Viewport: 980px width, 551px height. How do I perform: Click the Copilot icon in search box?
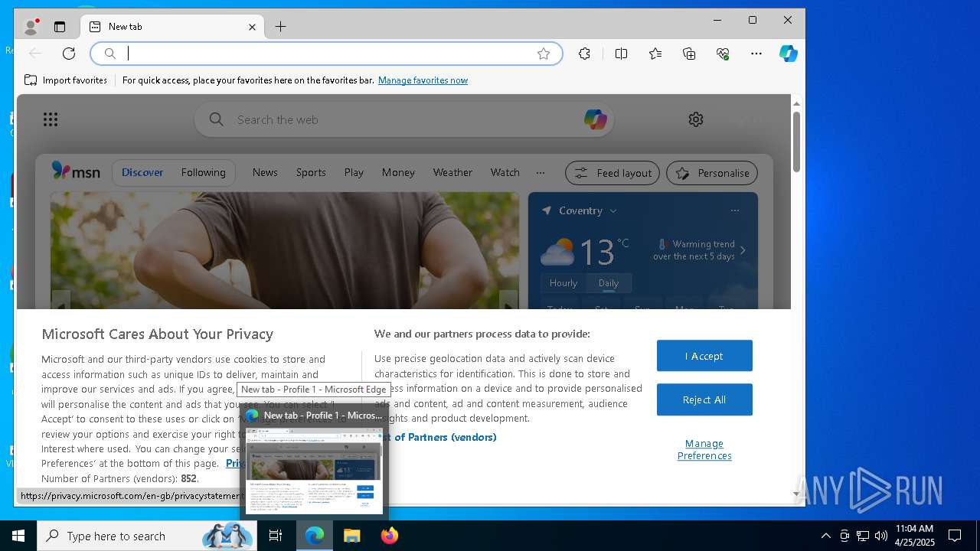point(595,119)
